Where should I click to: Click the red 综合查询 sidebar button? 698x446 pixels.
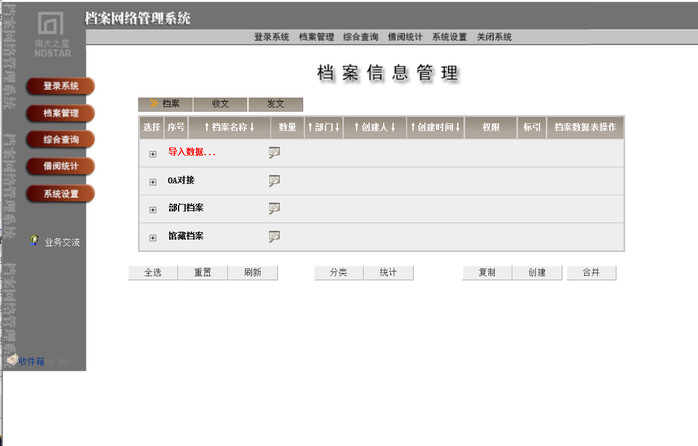coord(61,140)
